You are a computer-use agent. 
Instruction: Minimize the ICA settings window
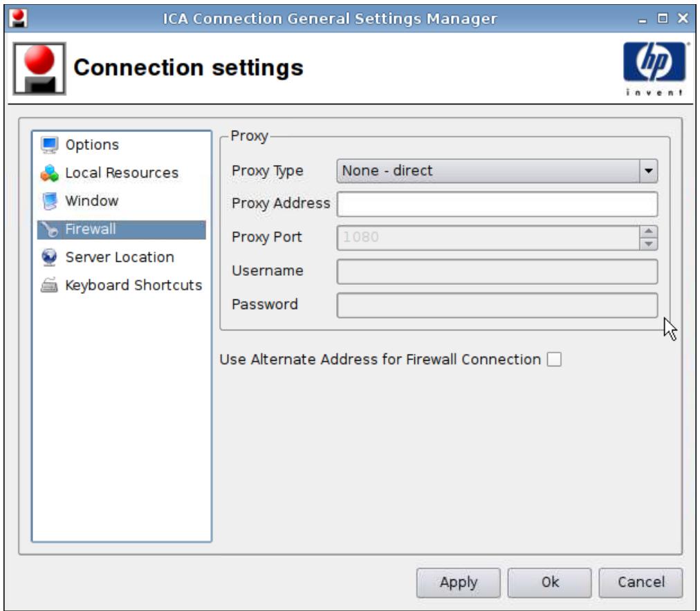[x=643, y=19]
